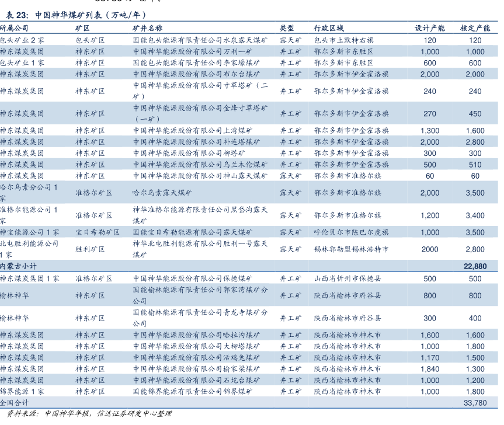Click the 锡林郭勒盟锡林浩特市 region cell

click(351, 249)
